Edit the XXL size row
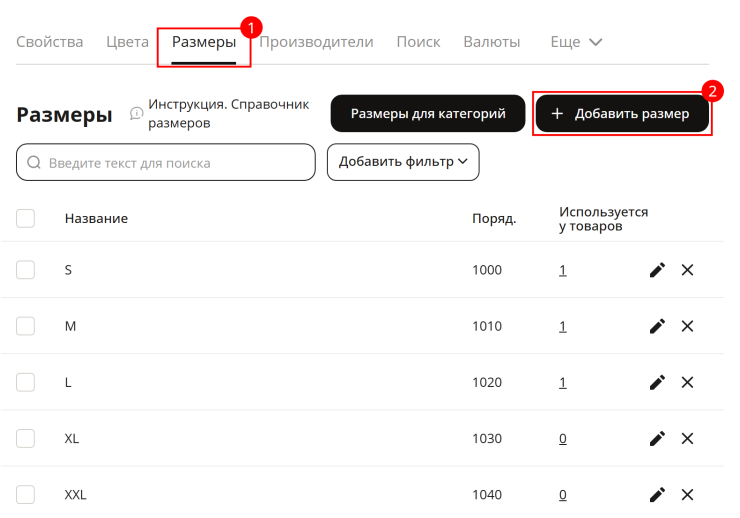The height and width of the screenshot is (518, 740). (x=657, y=494)
